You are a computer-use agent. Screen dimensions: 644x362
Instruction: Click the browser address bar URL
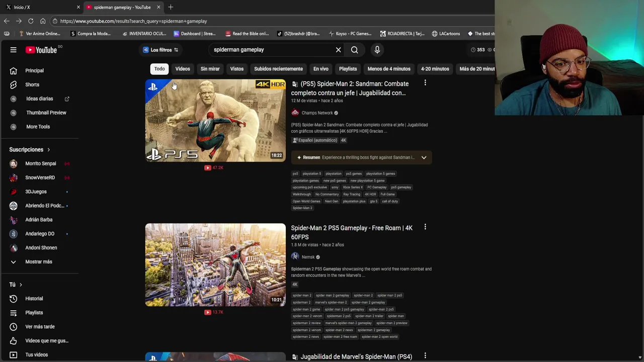coord(133,21)
